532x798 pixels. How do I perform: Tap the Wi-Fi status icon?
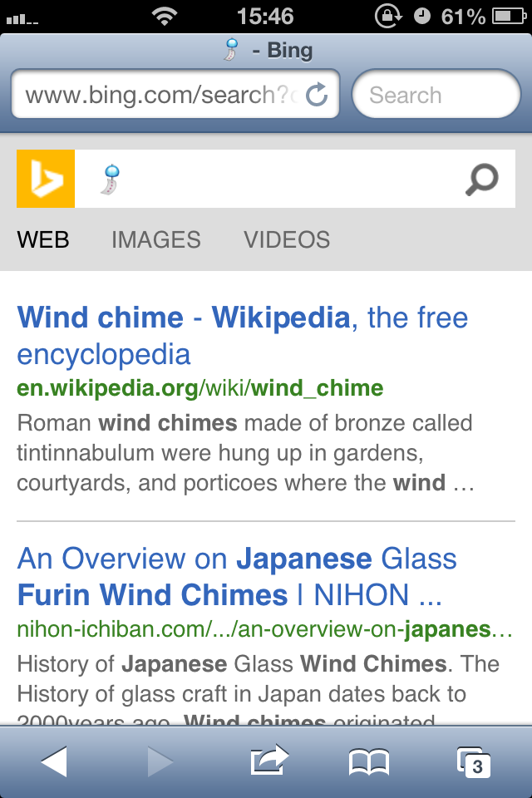(166, 16)
